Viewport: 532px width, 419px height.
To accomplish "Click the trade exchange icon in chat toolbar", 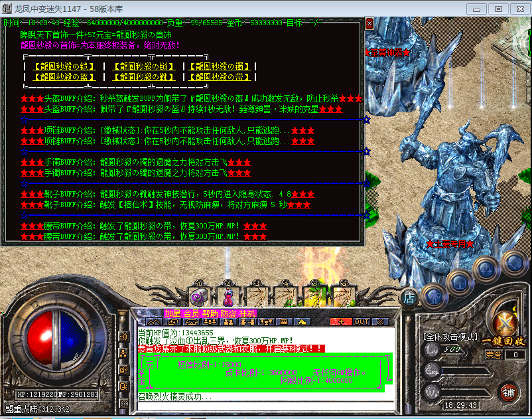I will (172, 322).
